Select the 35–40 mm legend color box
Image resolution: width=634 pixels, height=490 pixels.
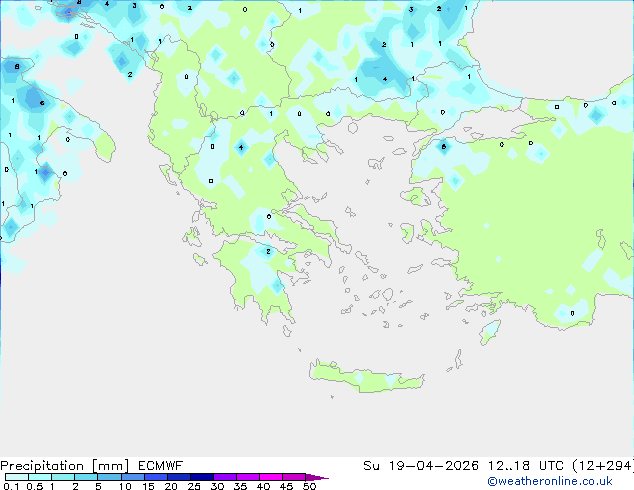point(247,477)
